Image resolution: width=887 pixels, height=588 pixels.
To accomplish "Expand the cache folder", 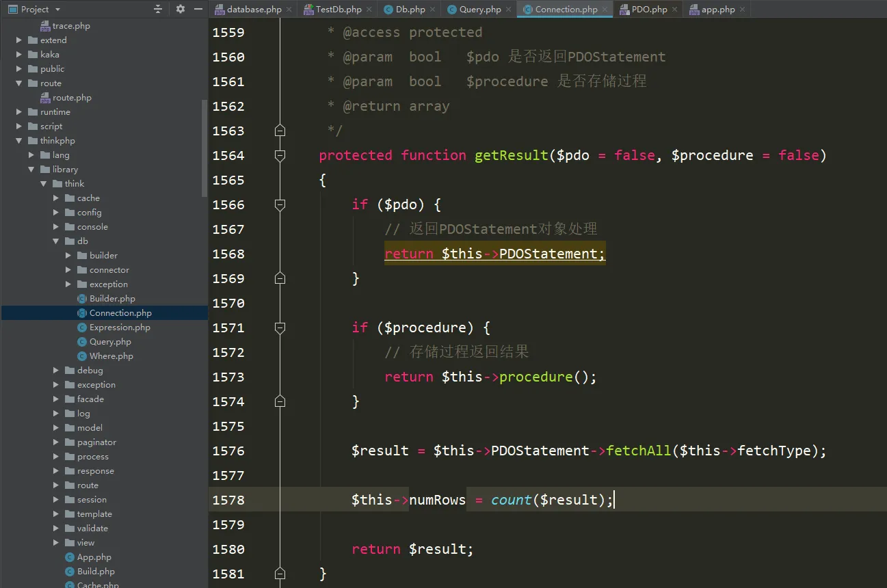I will (x=56, y=198).
